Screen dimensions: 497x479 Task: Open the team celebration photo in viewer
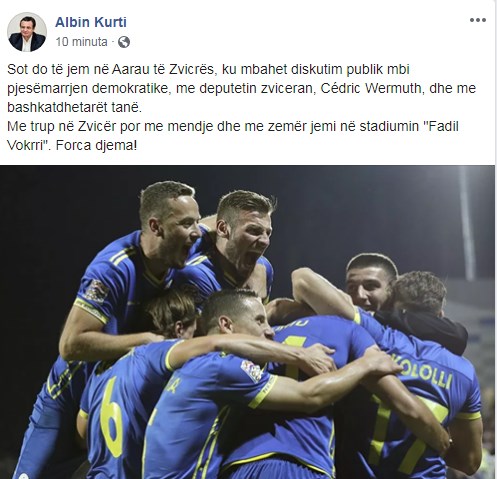(247, 322)
